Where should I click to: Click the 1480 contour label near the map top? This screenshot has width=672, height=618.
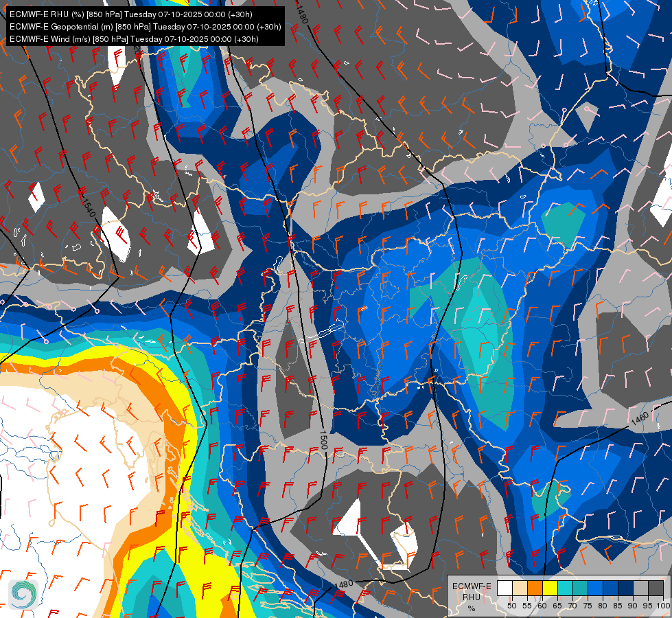[x=302, y=13]
